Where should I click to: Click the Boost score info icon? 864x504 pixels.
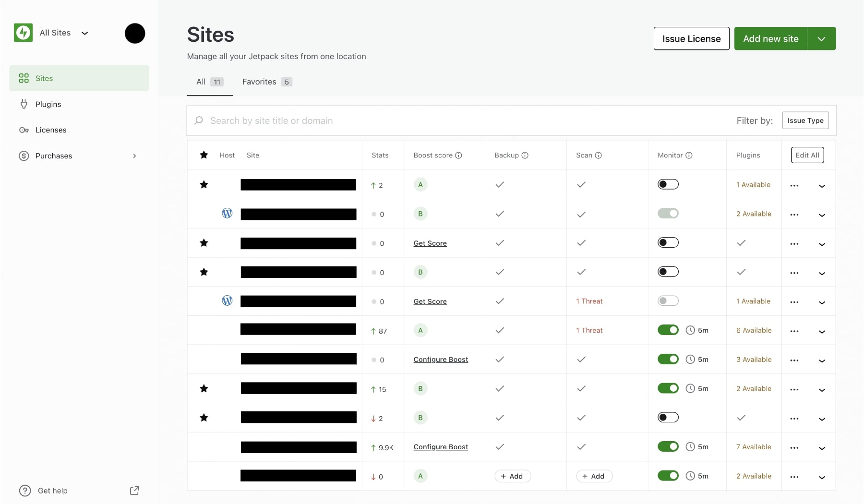(x=459, y=155)
